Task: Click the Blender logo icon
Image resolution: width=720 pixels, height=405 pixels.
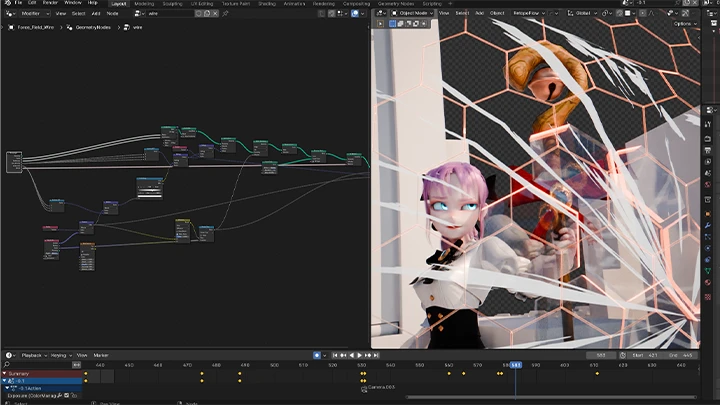Action: pos(8,3)
